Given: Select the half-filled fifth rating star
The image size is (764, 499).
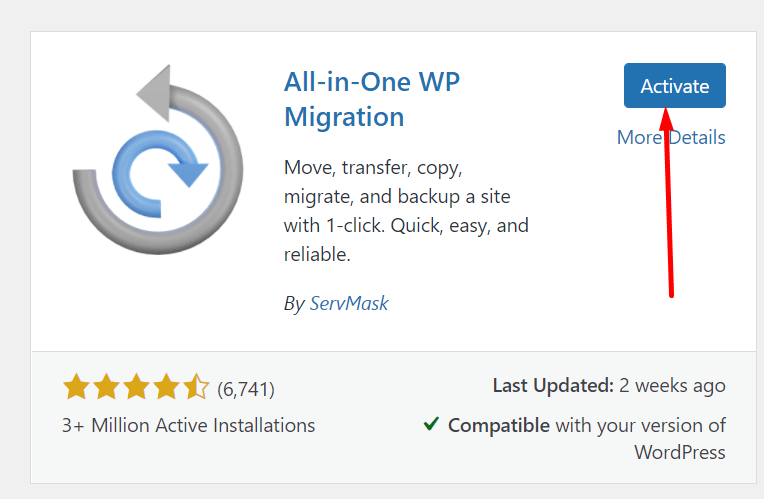Looking at the screenshot, I should click(x=196, y=387).
